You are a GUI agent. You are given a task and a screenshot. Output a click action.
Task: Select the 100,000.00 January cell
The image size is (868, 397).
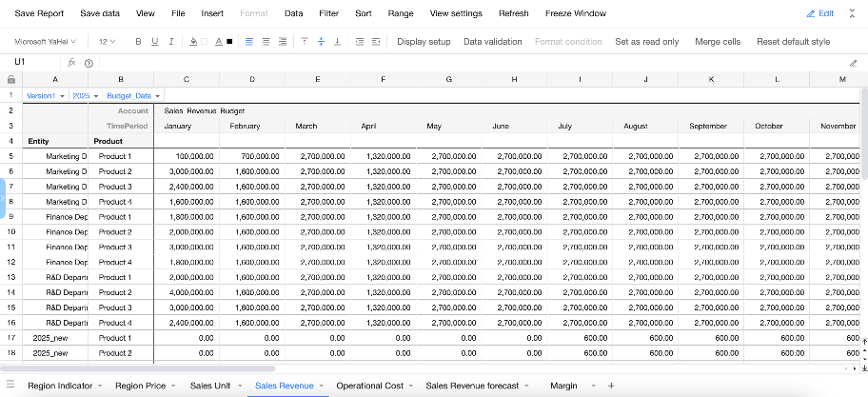click(x=187, y=156)
